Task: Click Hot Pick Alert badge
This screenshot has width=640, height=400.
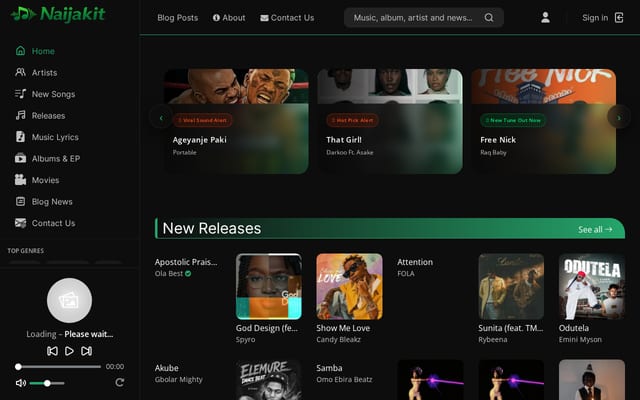Action: pos(352,120)
